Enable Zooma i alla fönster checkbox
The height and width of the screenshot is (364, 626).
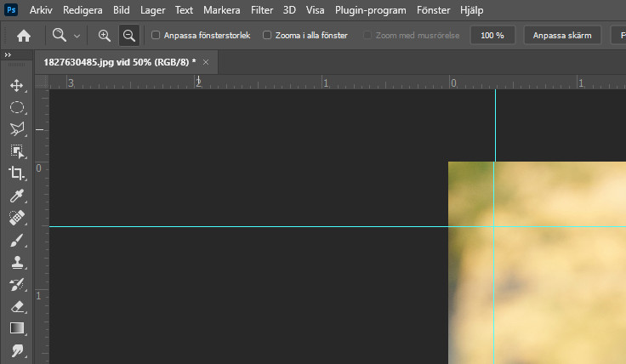tap(267, 35)
